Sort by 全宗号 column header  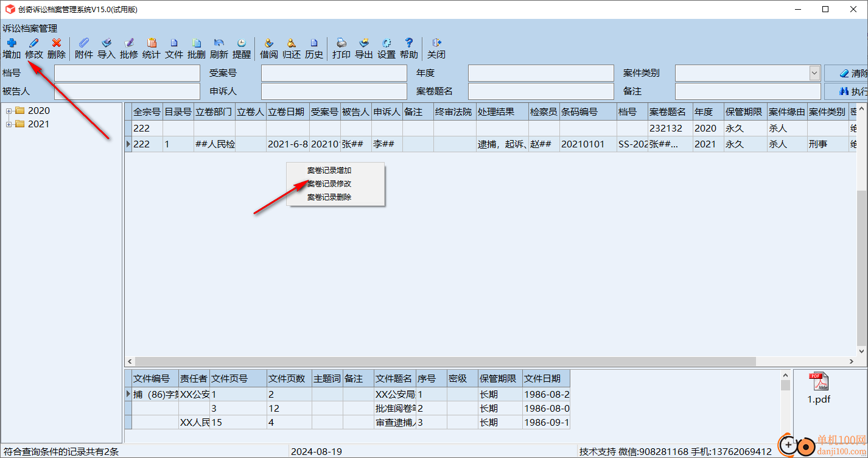[x=147, y=112]
